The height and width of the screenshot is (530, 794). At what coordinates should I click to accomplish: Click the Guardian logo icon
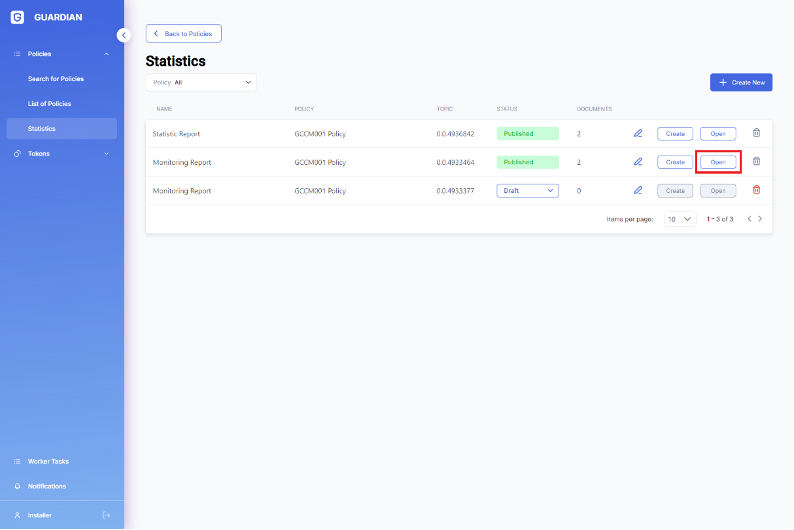17,17
